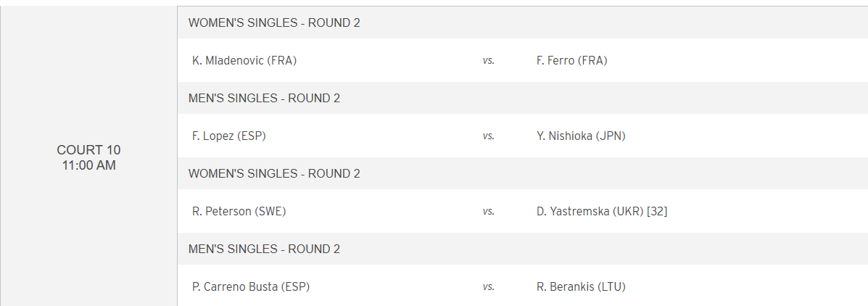
Task: Click the COURT 10 label
Action: (x=88, y=150)
